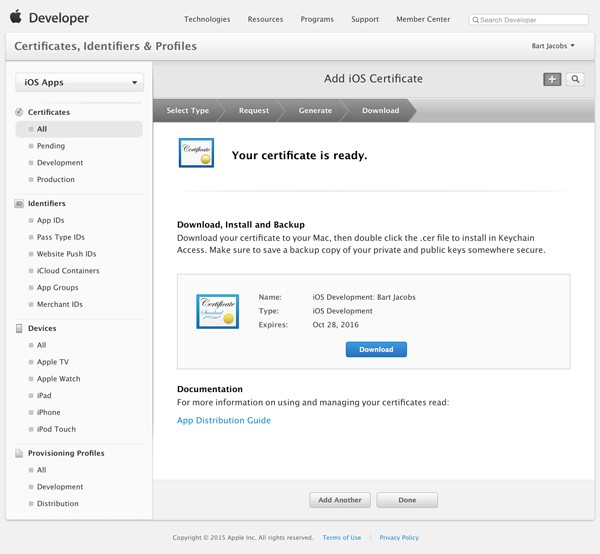This screenshot has height=554, width=600.
Task: Select Development under Provisioning Profiles
Action: pos(60,487)
